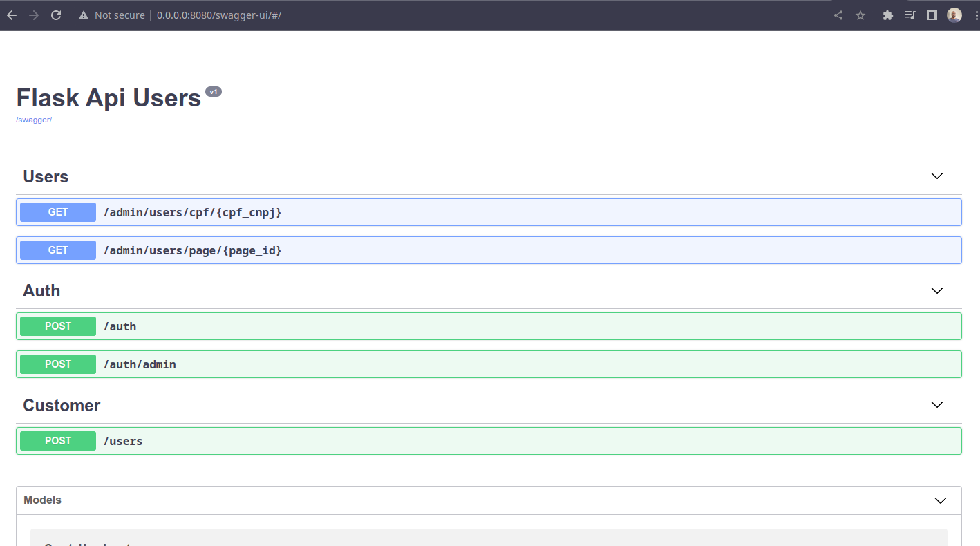Click POST badge next to /users

(x=58, y=441)
